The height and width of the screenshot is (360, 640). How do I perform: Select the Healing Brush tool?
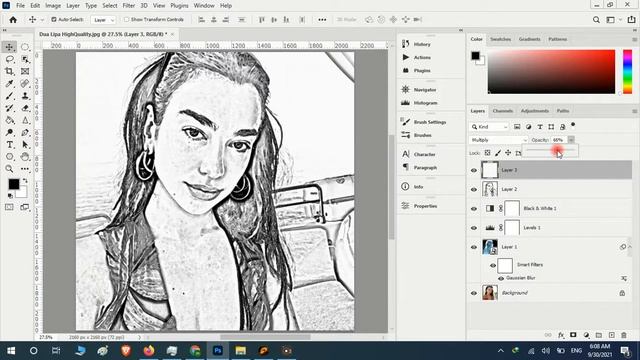(x=25, y=84)
